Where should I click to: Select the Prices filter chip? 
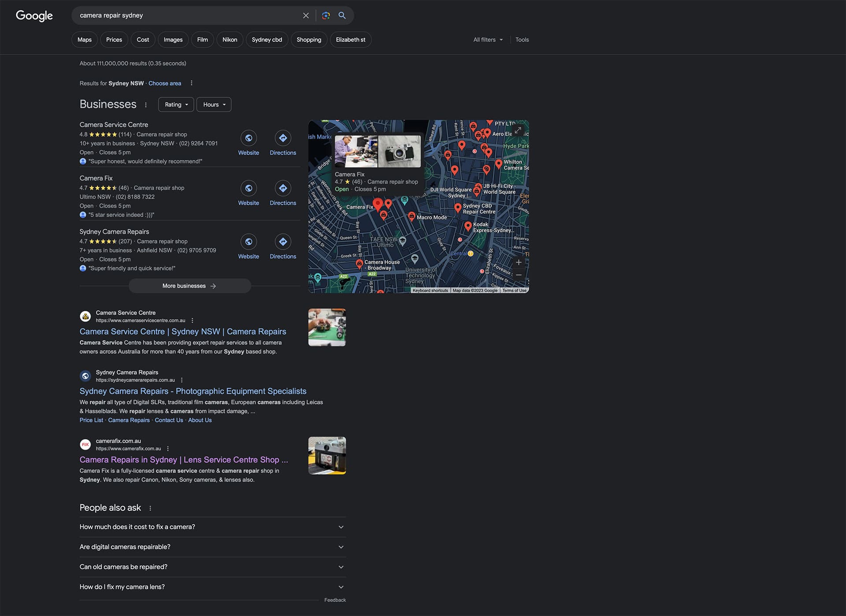pos(114,40)
